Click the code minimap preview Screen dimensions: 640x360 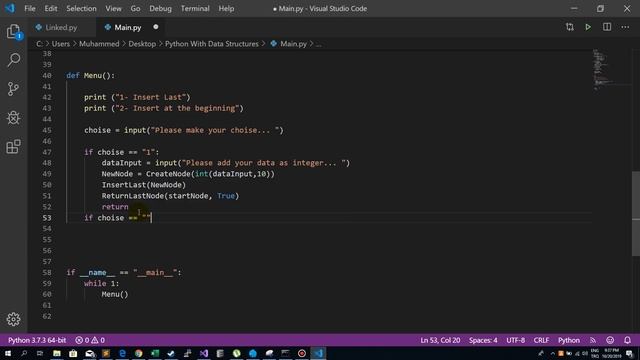(x=611, y=69)
